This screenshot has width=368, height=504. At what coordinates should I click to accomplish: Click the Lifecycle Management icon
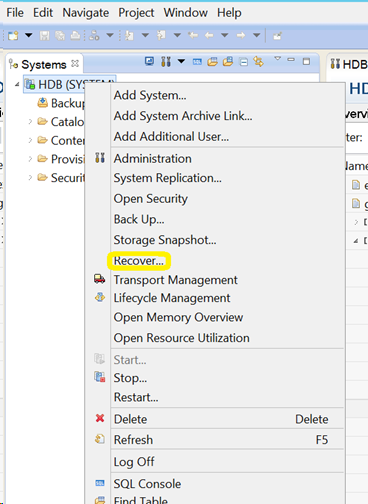tap(100, 297)
